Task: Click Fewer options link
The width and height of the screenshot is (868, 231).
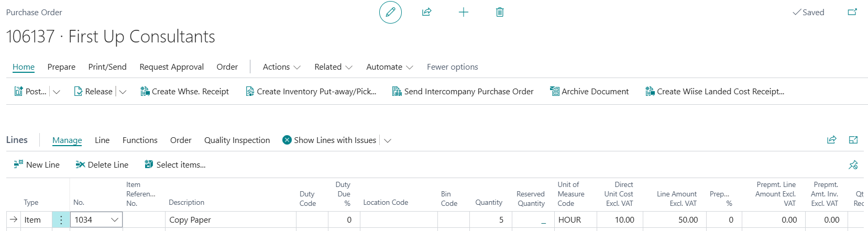Action: 452,67
